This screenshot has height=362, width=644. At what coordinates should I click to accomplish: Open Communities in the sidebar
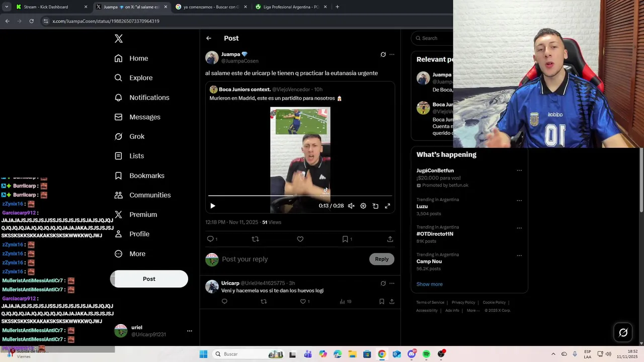[142, 195]
